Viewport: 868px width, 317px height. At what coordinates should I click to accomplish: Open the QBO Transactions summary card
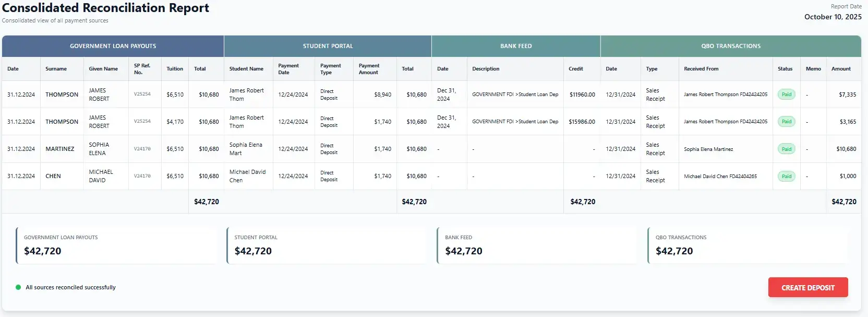pyautogui.click(x=748, y=245)
